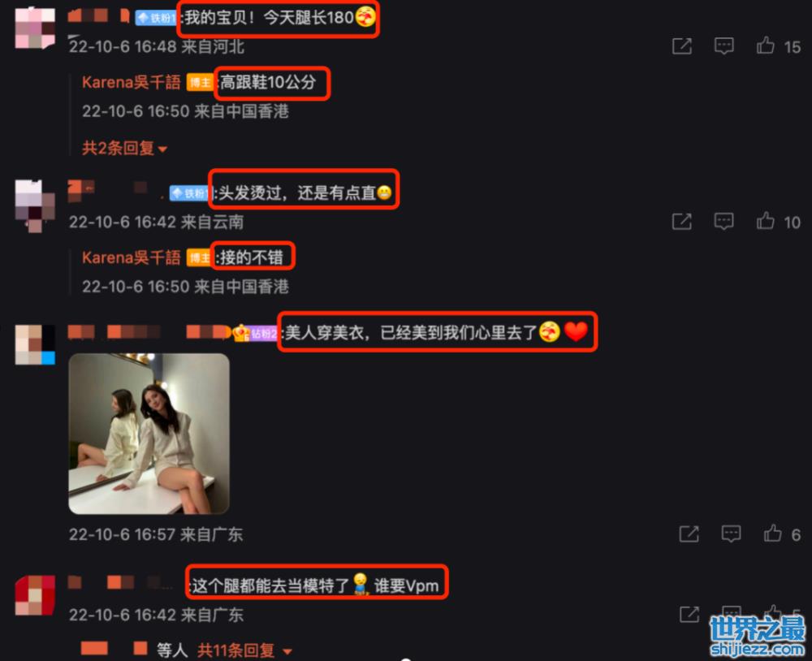Share the 今天腿长180 comment
Viewport: 812px width, 661px height.
point(681,46)
